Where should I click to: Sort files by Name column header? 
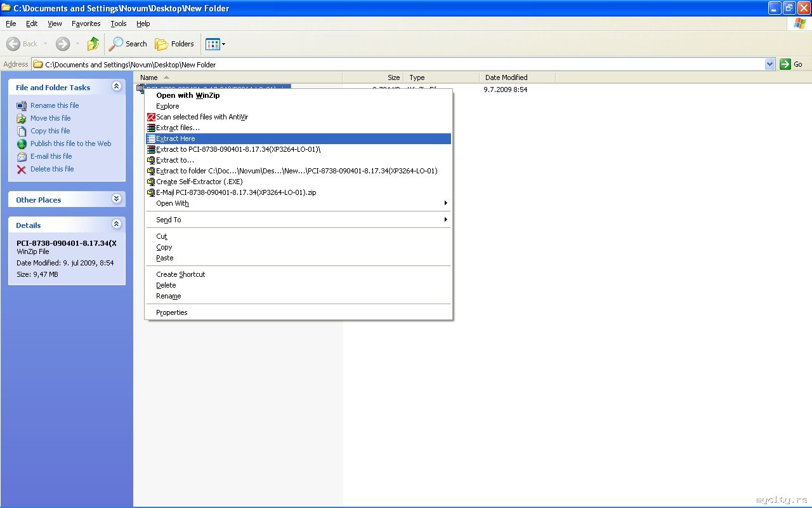[x=239, y=77]
